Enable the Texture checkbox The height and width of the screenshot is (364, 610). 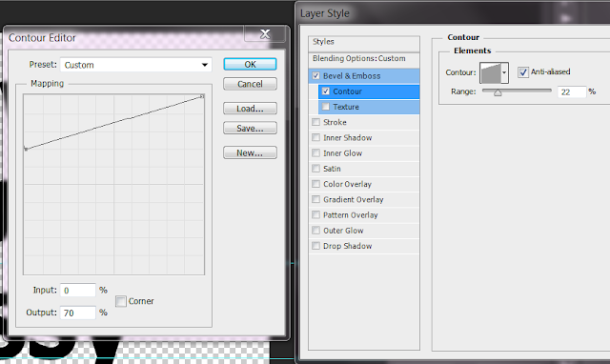(326, 106)
